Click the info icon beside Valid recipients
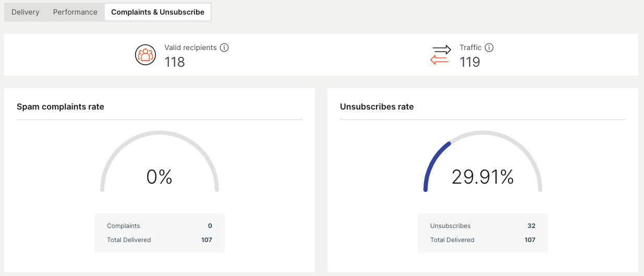644x276 pixels. [x=224, y=47]
